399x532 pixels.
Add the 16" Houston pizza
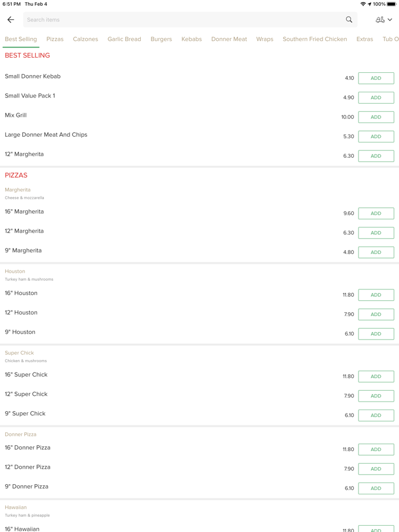(376, 295)
